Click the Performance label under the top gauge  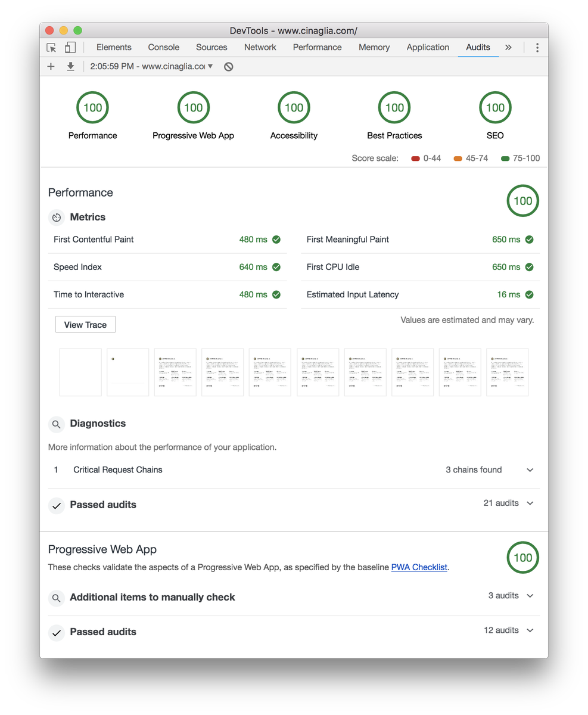(x=93, y=136)
